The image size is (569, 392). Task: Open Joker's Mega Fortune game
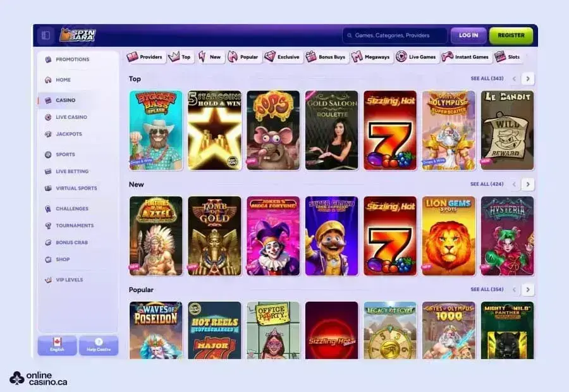(273, 236)
